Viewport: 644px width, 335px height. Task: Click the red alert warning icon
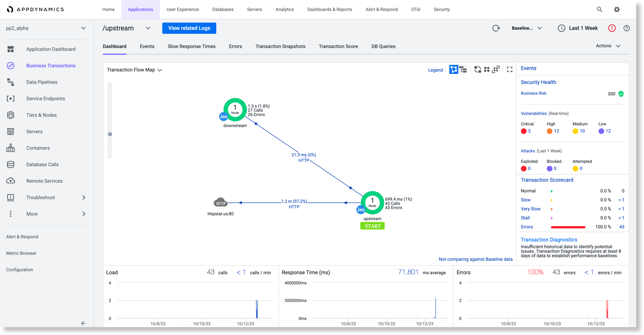coord(612,28)
